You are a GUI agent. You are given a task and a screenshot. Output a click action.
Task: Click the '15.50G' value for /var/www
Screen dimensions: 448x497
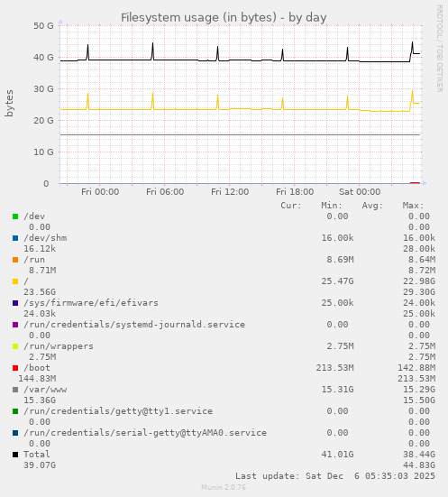coord(419,400)
